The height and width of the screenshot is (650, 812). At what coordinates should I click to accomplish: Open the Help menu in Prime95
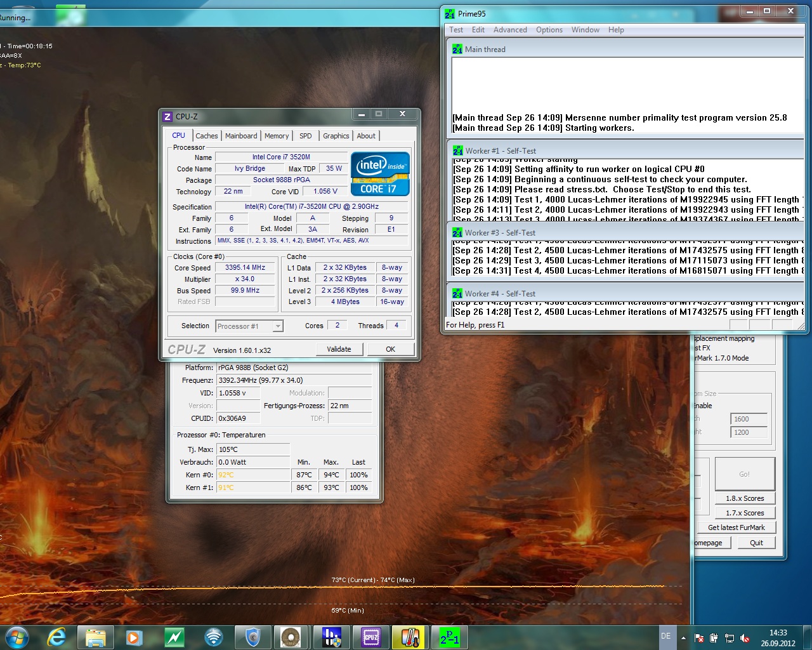tap(616, 30)
